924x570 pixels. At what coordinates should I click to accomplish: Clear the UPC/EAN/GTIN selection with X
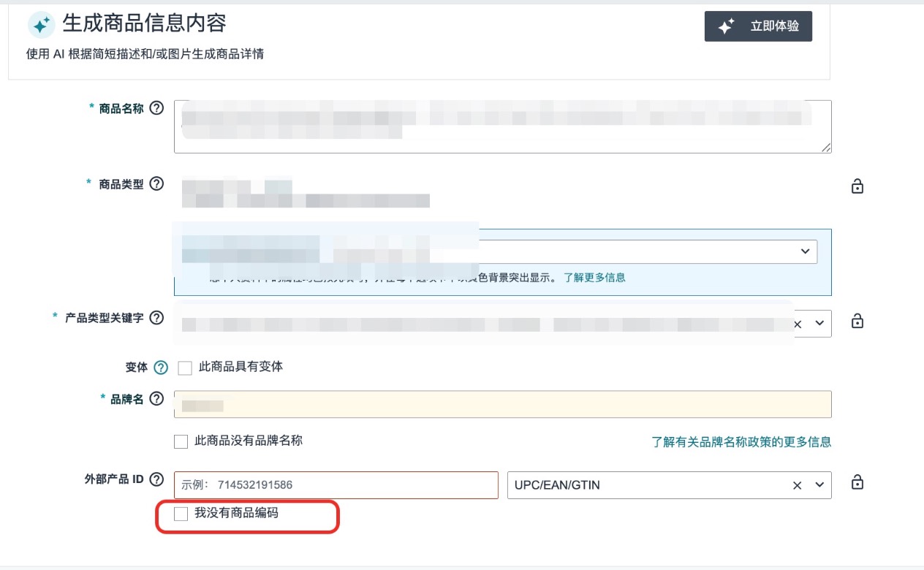pos(798,485)
